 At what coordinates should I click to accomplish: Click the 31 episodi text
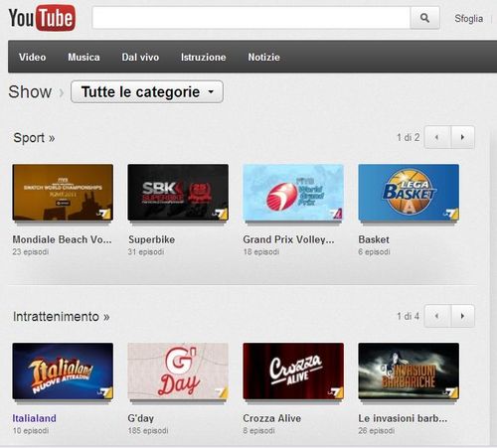click(x=146, y=252)
